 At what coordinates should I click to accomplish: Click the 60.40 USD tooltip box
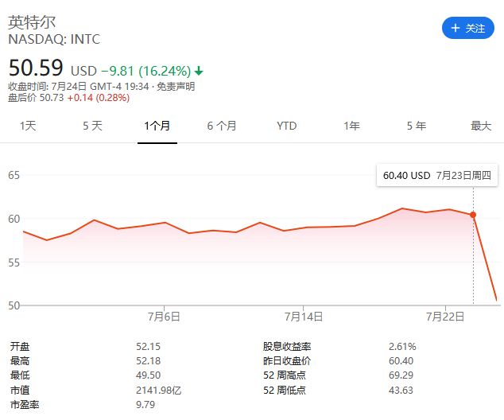(x=437, y=175)
